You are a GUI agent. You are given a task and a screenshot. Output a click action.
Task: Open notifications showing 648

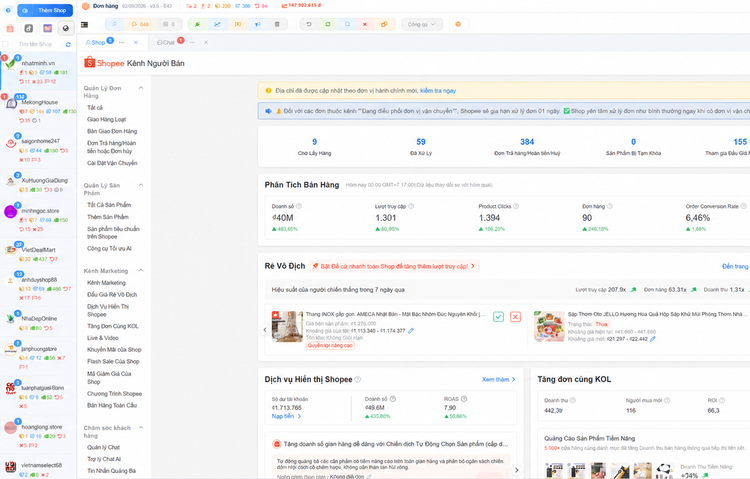141,24
